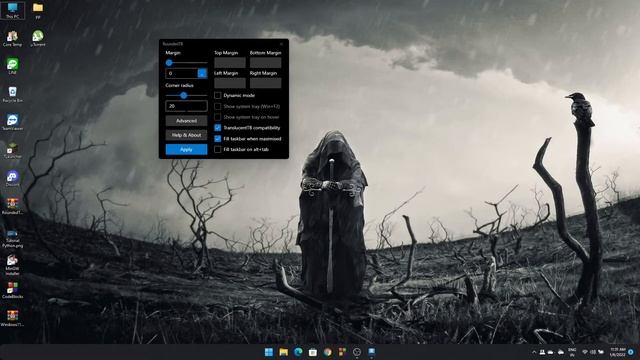Toggle Show system tray on hover
The image size is (640, 360).
[218, 117]
